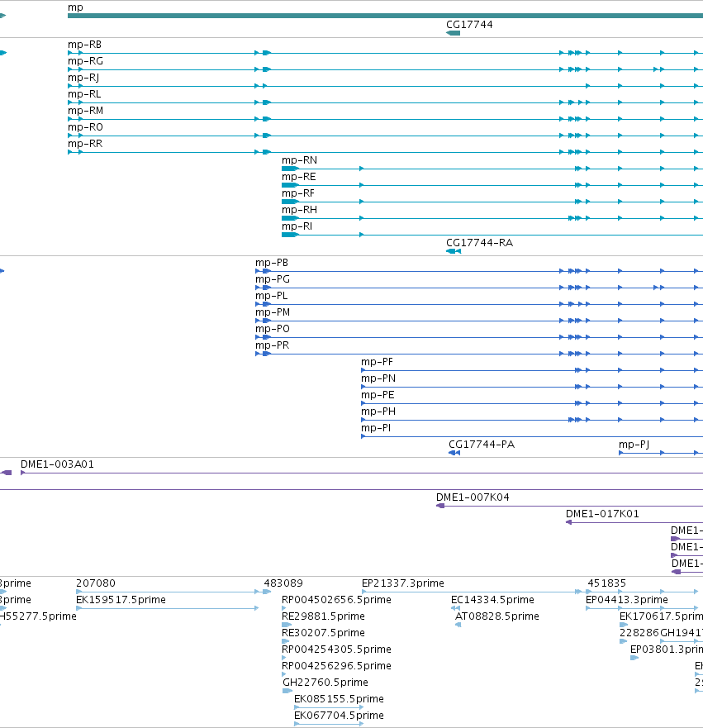703x728 pixels.
Task: Click the RE29881.5prime EST glyph
Action: [287, 625]
